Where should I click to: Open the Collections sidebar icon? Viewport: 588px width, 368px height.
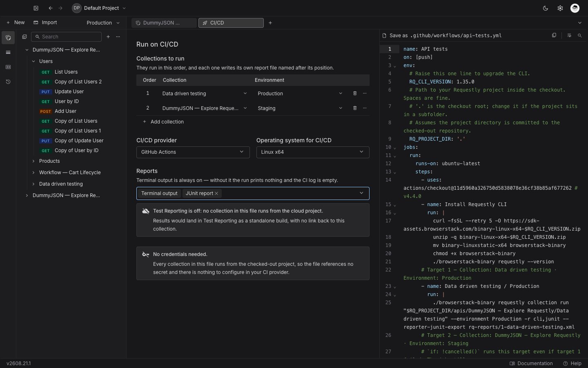(x=8, y=38)
